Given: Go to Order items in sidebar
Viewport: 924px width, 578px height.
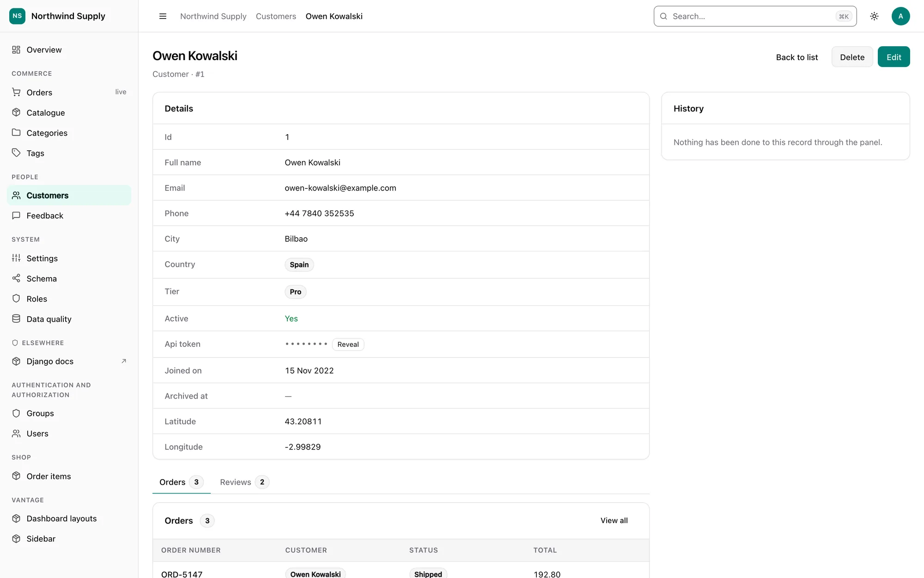Looking at the screenshot, I should coord(69,476).
